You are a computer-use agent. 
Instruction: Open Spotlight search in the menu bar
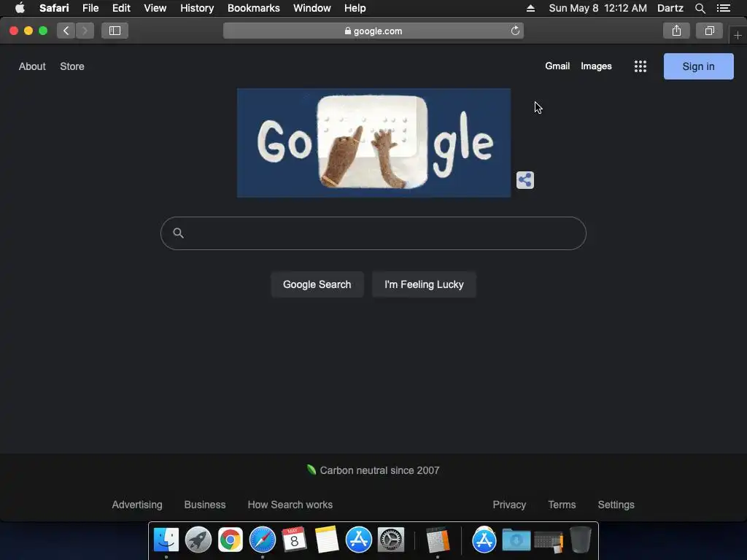(x=700, y=8)
